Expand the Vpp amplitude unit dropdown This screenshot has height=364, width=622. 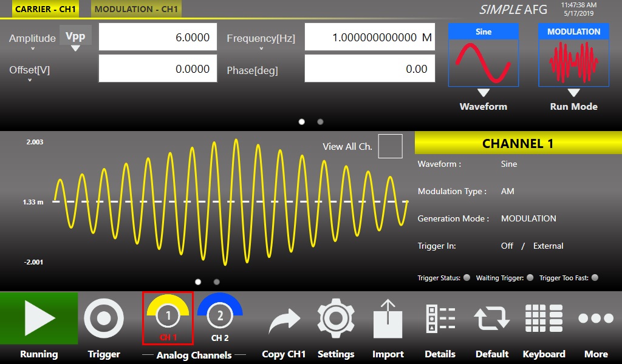click(x=75, y=39)
